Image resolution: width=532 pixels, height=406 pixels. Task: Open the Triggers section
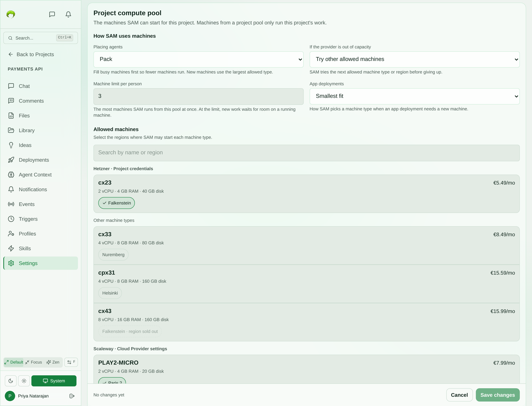pyautogui.click(x=41, y=219)
